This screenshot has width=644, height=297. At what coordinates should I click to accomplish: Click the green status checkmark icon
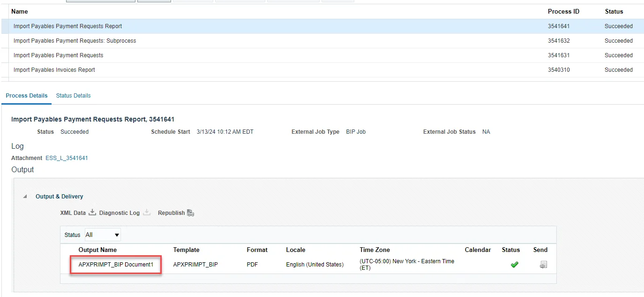tap(514, 265)
